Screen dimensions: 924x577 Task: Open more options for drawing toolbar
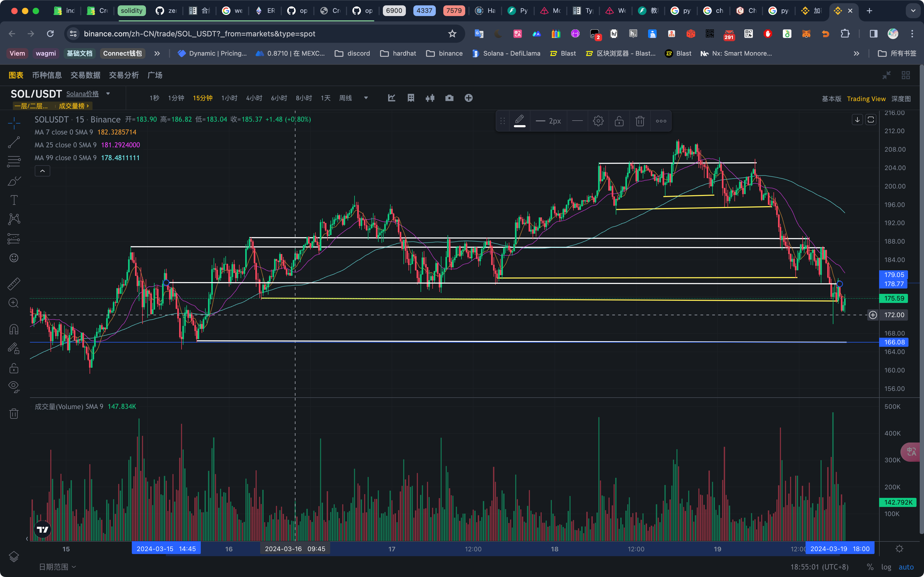point(661,121)
